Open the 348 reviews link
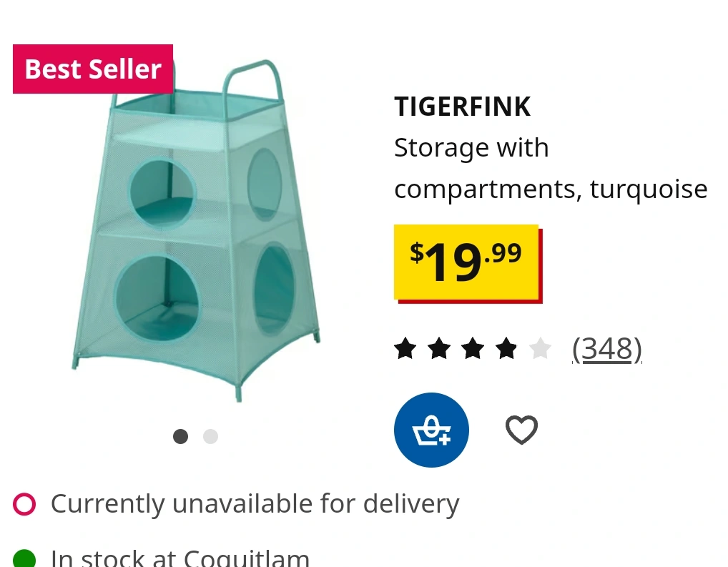 (x=607, y=349)
